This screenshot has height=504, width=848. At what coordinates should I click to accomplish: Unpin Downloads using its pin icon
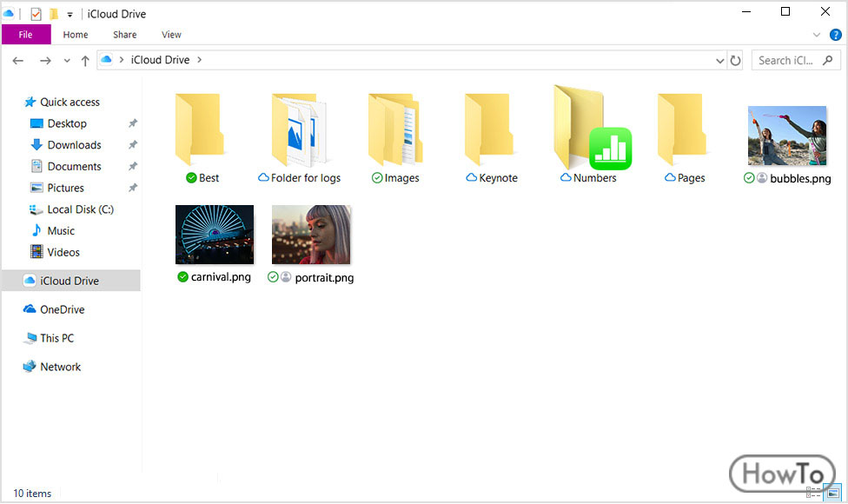click(x=132, y=145)
